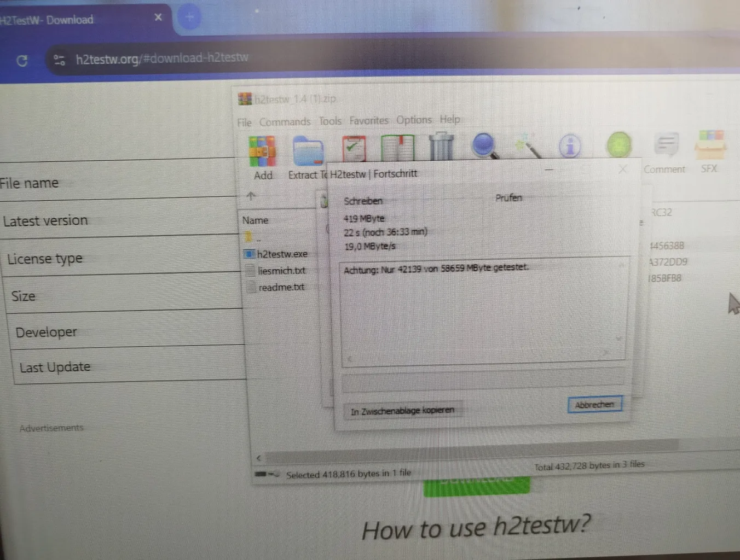Click the h2testw.org address bar
The height and width of the screenshot is (560, 740).
click(162, 58)
